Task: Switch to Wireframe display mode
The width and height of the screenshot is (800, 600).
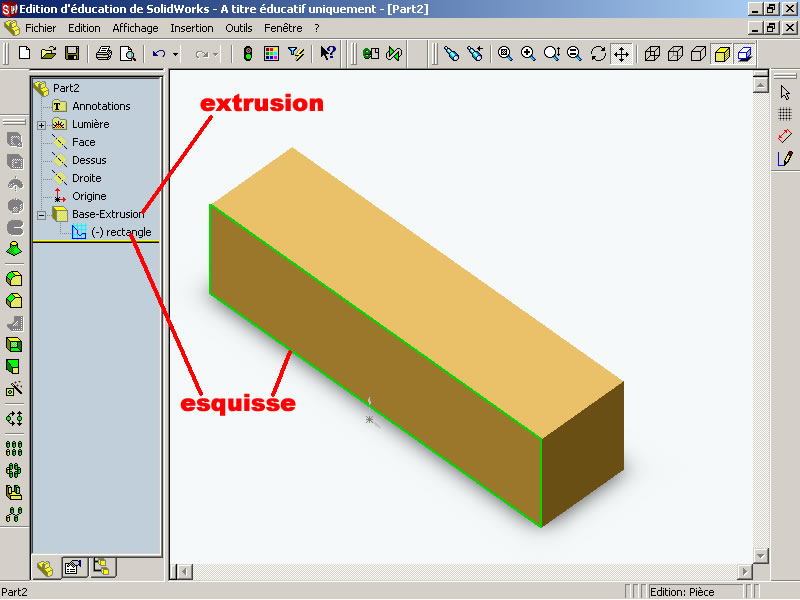Action: [652, 54]
